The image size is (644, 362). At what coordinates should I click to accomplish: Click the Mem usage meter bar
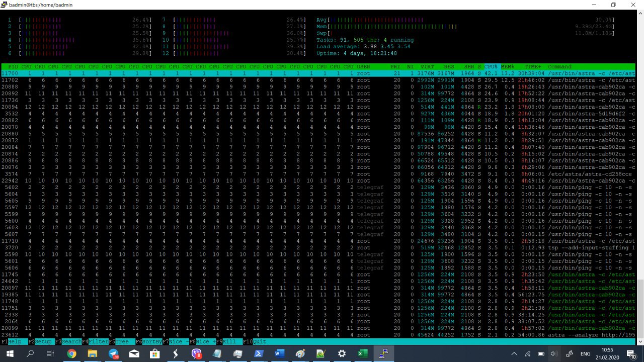(x=465, y=26)
